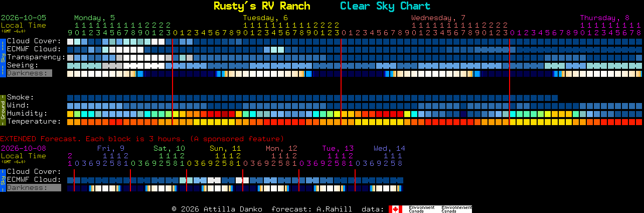The height and width of the screenshot is (213, 644).
Task: Click the Clear Sky Chart heading
Action: tap(385, 6)
